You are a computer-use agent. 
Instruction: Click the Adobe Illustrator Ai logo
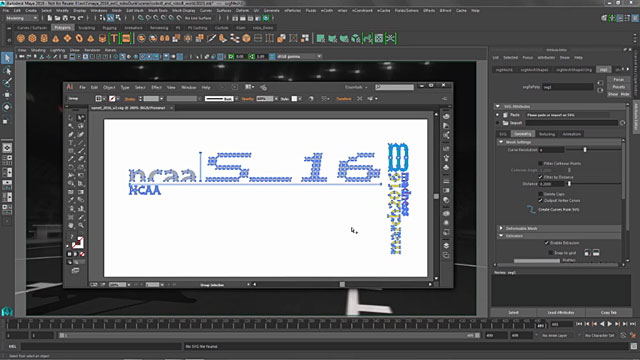coord(70,87)
